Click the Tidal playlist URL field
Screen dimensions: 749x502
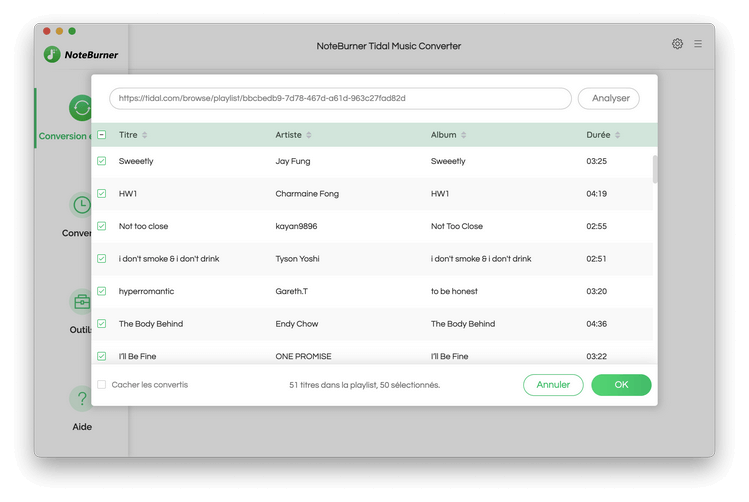(340, 98)
